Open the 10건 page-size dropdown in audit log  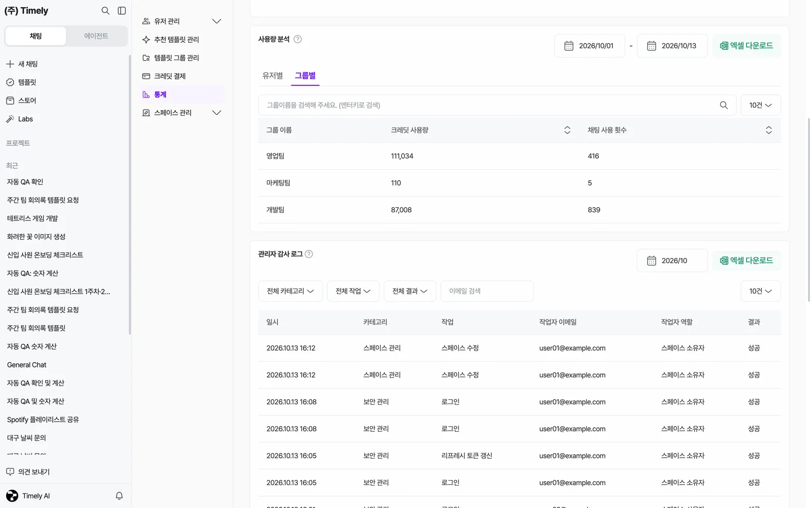[x=761, y=291]
